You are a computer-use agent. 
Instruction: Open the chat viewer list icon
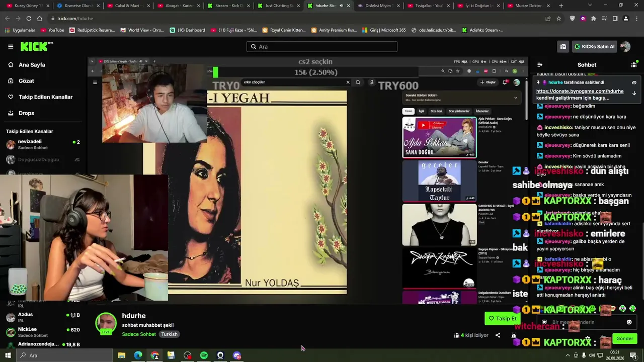pyautogui.click(x=634, y=65)
